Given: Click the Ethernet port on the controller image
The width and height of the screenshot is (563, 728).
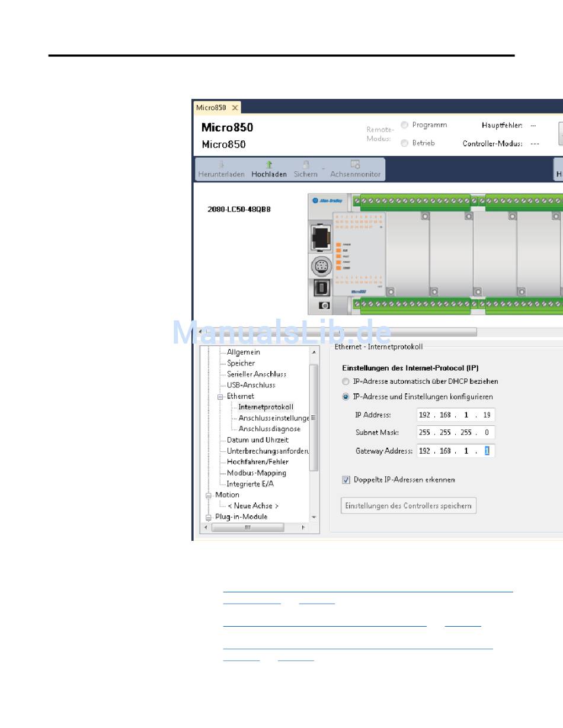Looking at the screenshot, I should [321, 237].
